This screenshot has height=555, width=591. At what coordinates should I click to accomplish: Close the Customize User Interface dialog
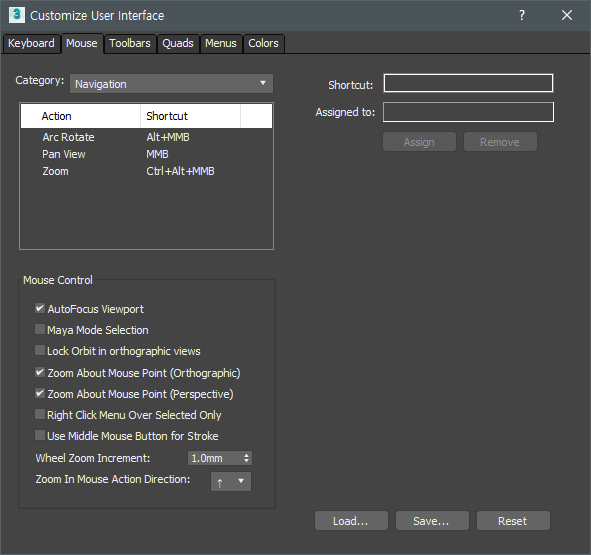click(x=567, y=15)
